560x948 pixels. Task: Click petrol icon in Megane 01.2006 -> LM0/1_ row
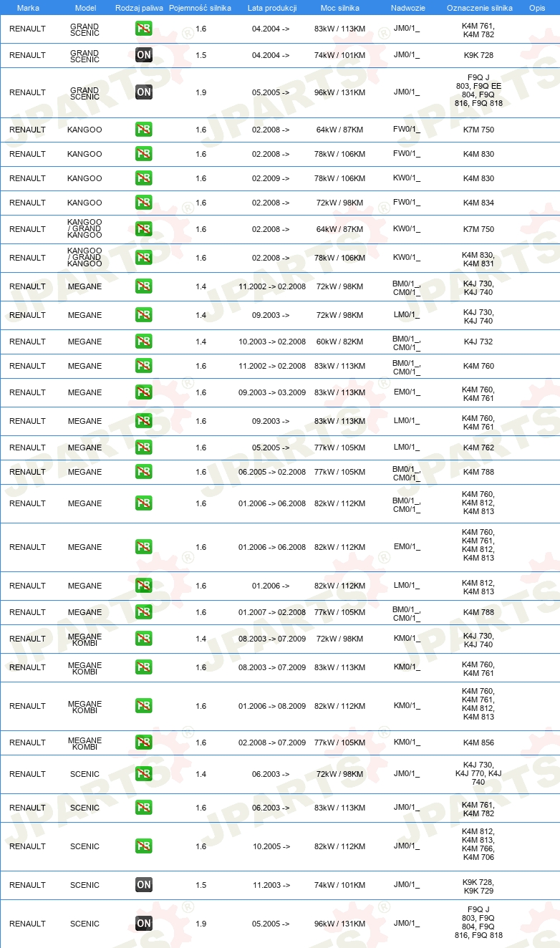point(144,586)
